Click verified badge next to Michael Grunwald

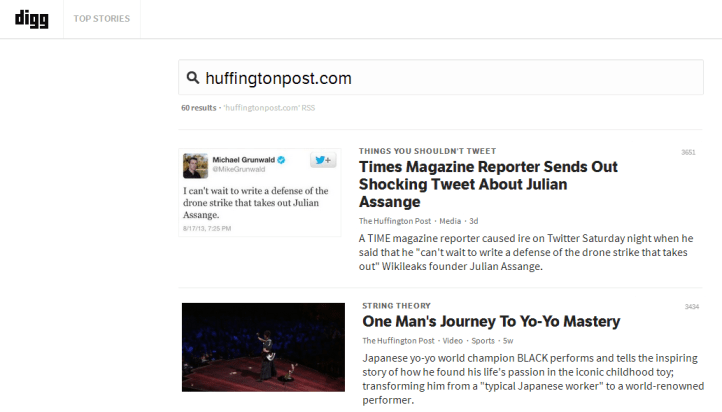(281, 160)
